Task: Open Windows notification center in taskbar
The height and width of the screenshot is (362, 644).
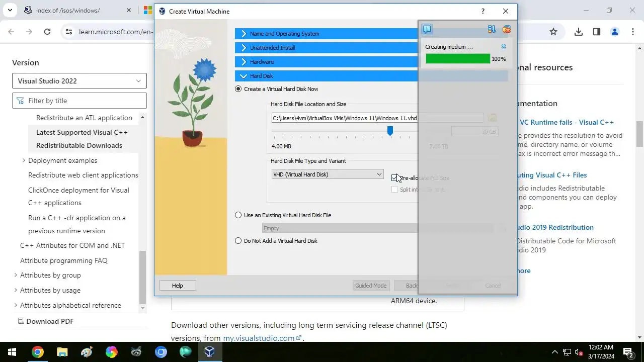Action: 628,352
